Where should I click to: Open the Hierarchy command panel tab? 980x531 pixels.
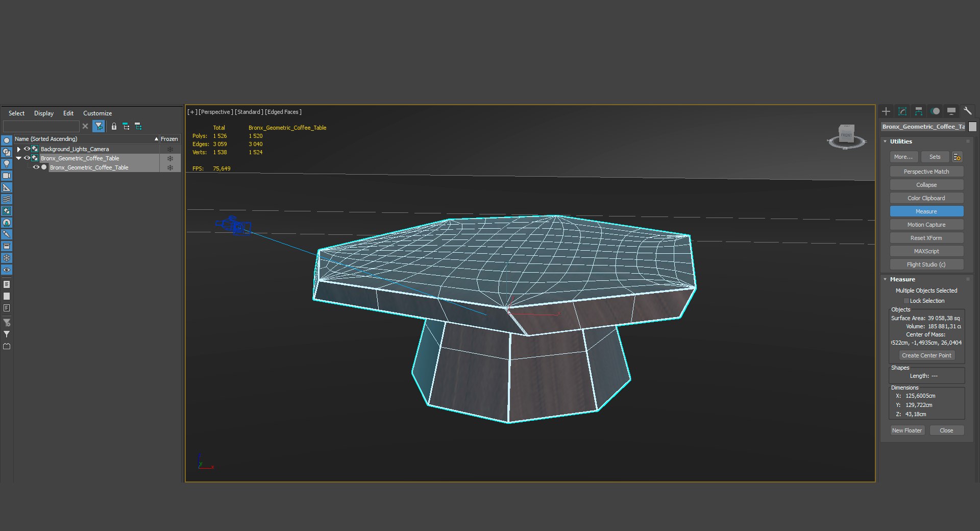tap(919, 111)
